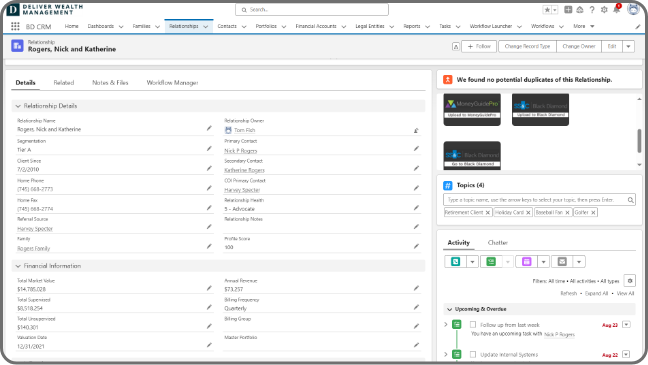Image resolution: width=648 pixels, height=365 pixels.
Task: Edit the Relationship Health pencil icon
Action: pos(416,208)
